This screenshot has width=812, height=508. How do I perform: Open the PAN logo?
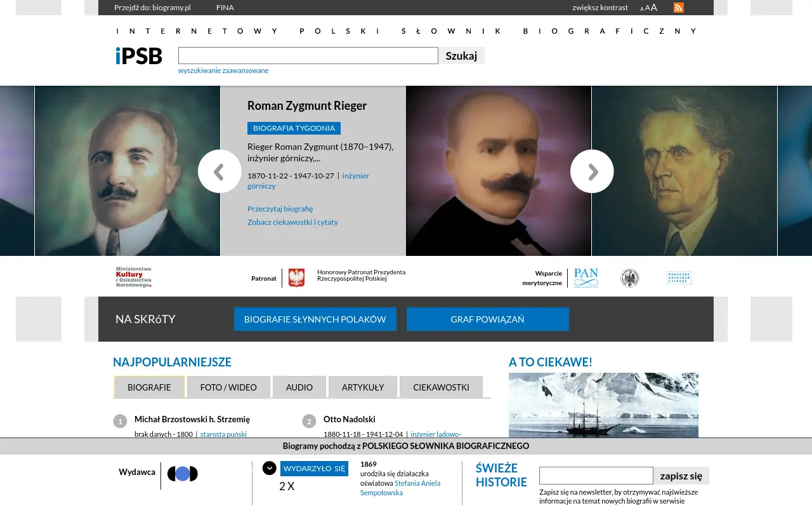point(586,277)
